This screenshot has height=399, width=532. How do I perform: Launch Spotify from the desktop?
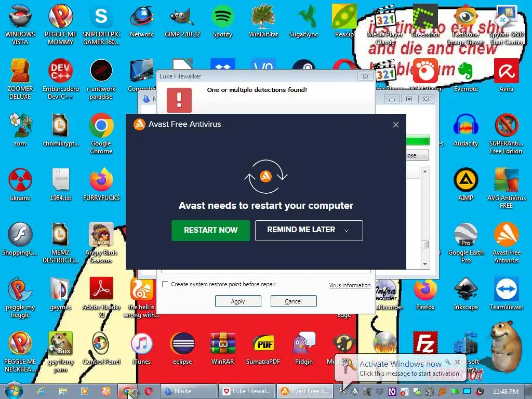pos(222,21)
